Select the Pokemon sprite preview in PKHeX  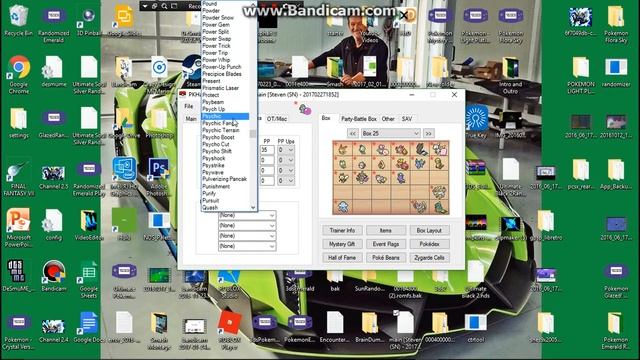click(x=305, y=109)
